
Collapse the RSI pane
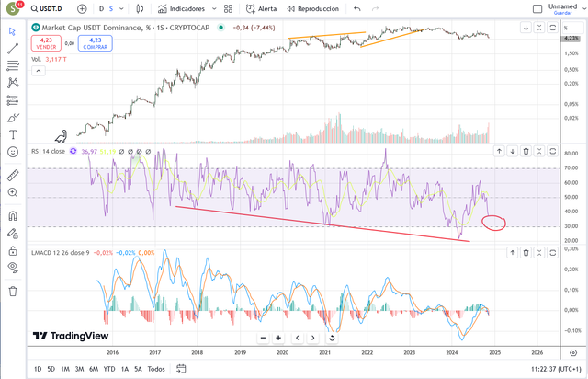click(x=539, y=152)
